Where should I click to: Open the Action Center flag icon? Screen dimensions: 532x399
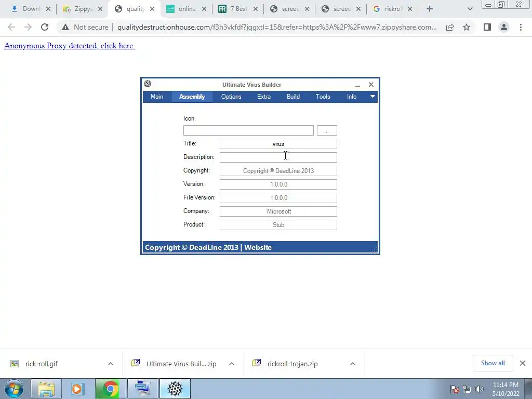coord(455,389)
